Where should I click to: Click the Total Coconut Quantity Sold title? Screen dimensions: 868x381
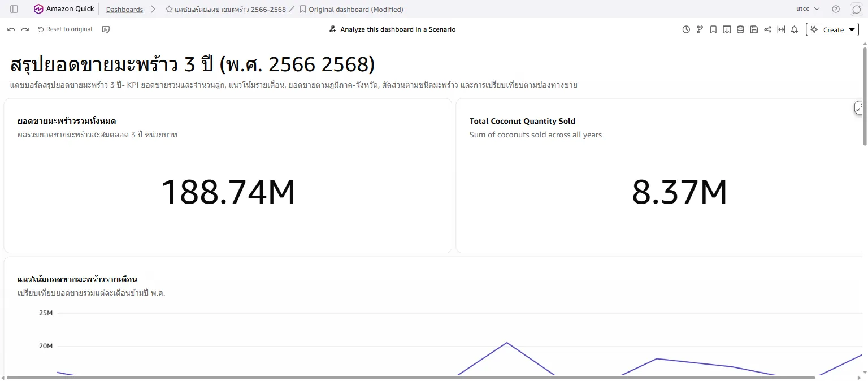point(522,121)
